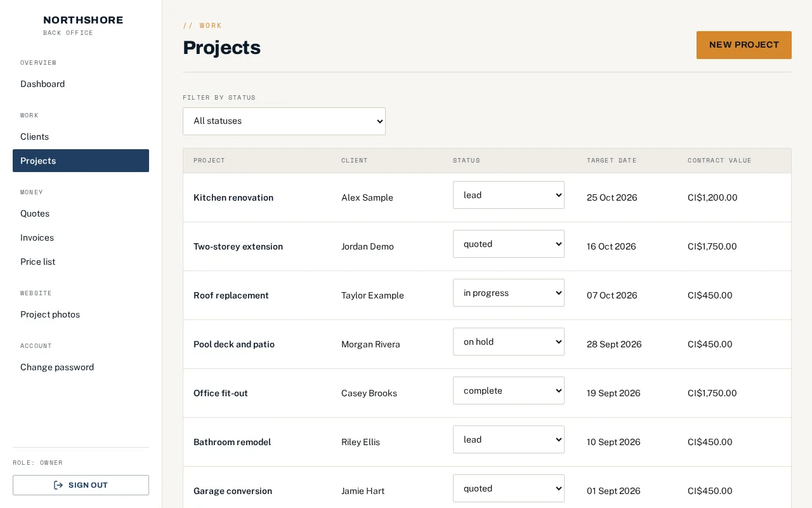Open Change password page
812x508 pixels.
pyautogui.click(x=81, y=367)
